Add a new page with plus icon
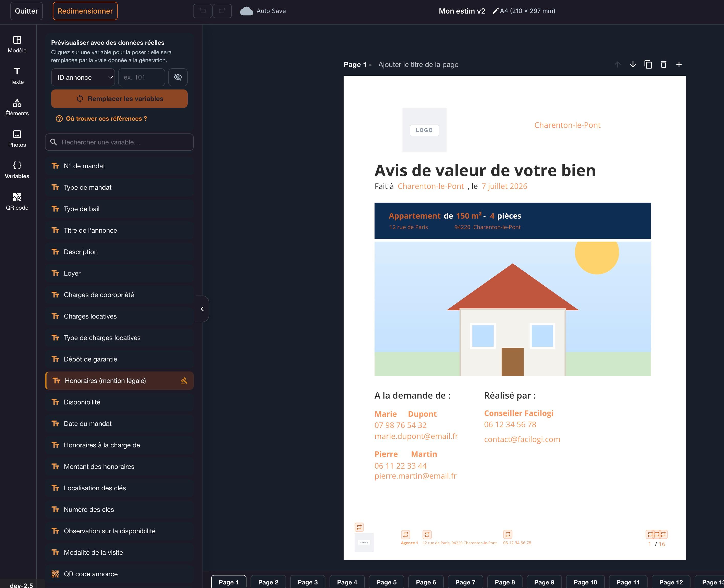 click(x=679, y=64)
